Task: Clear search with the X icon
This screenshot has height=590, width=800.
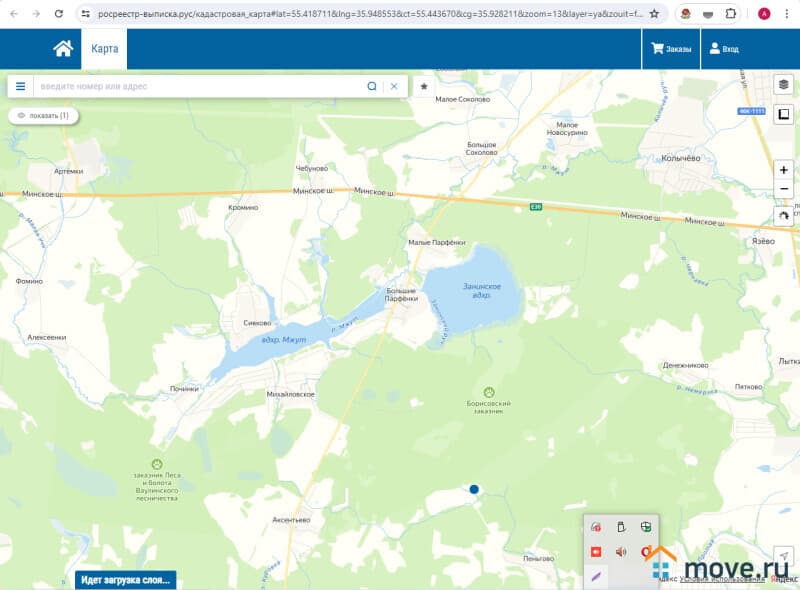Action: pos(394,86)
